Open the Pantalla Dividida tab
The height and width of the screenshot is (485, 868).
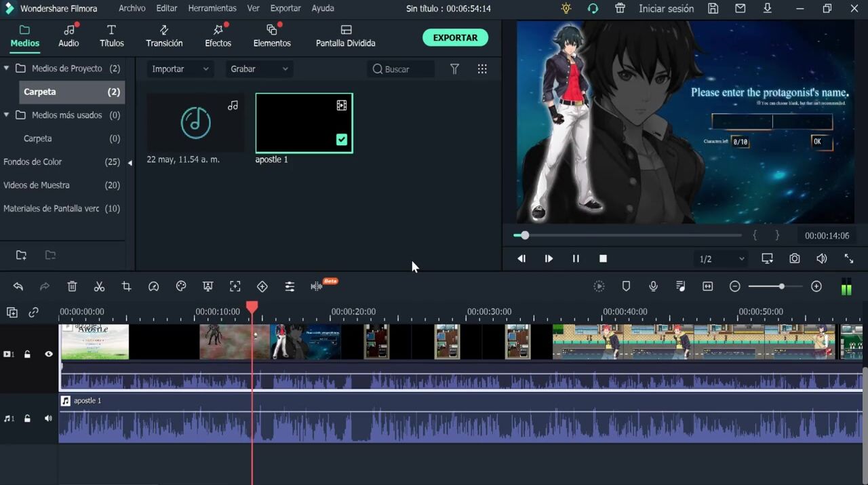pos(346,36)
